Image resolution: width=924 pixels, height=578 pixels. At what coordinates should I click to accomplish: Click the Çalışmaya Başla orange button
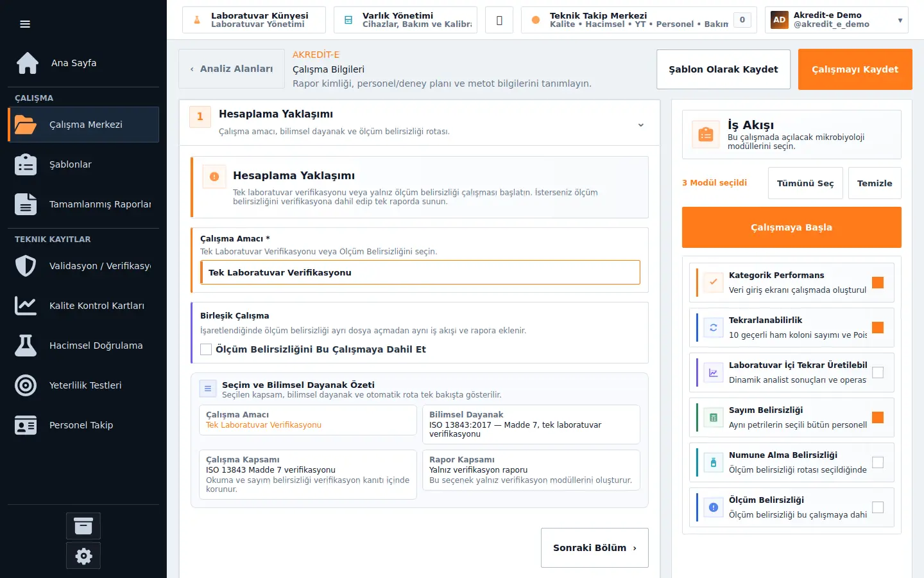[x=792, y=227]
